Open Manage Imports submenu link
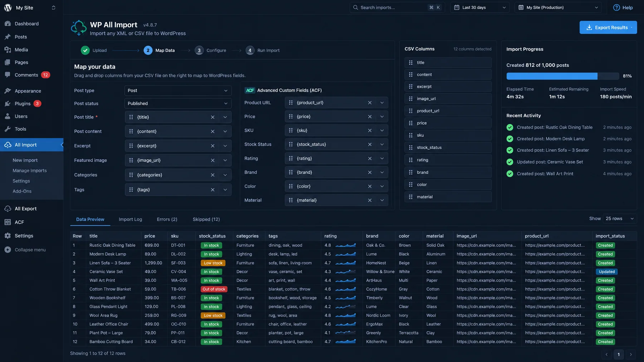 30,171
